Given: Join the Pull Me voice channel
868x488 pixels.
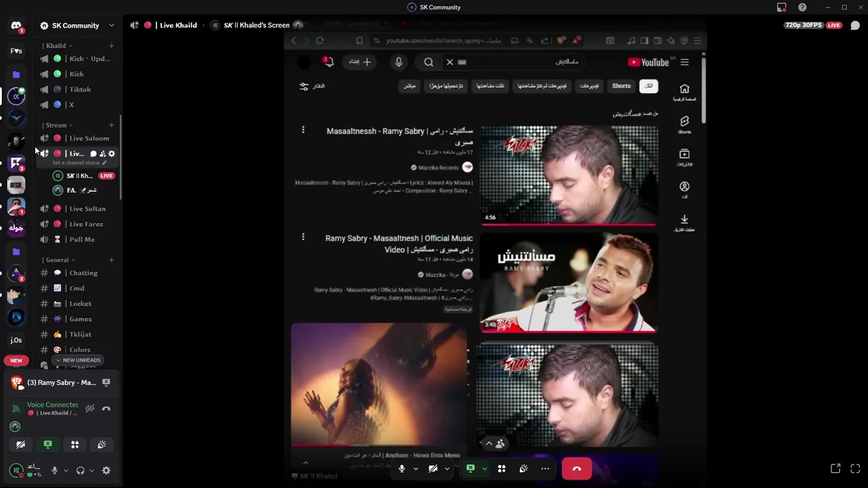Looking at the screenshot, I should click(77, 239).
